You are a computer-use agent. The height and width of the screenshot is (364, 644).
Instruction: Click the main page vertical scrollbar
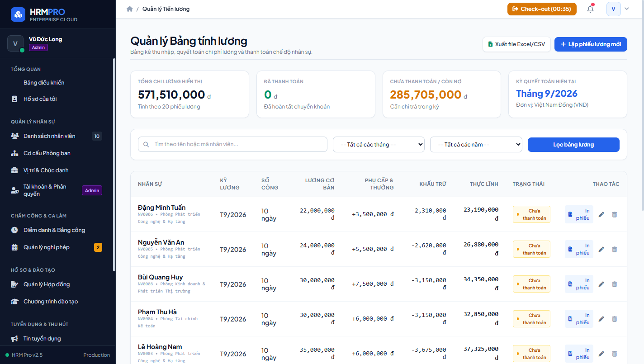[x=642, y=106]
